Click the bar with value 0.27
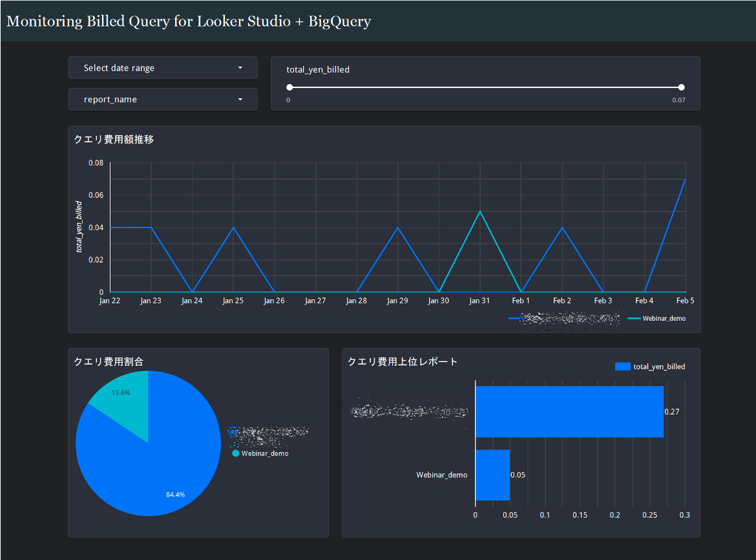 click(569, 411)
